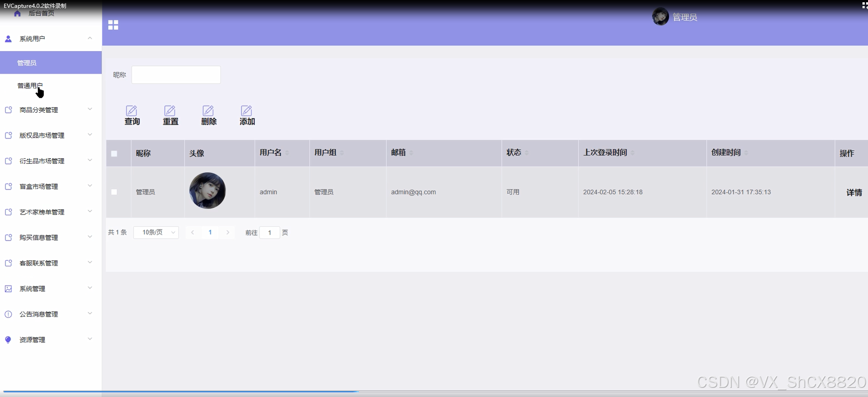The width and height of the screenshot is (868, 397).
Task: Click the bulb icon beside 资源管理
Action: (8, 340)
